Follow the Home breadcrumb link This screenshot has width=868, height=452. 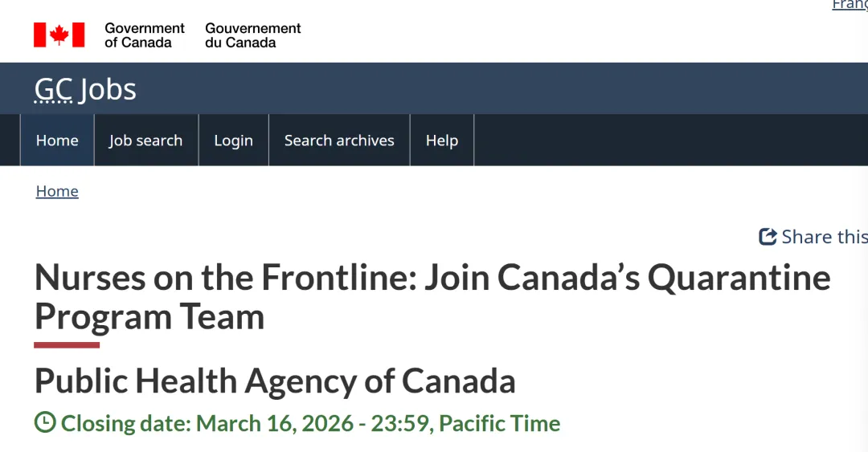point(57,191)
